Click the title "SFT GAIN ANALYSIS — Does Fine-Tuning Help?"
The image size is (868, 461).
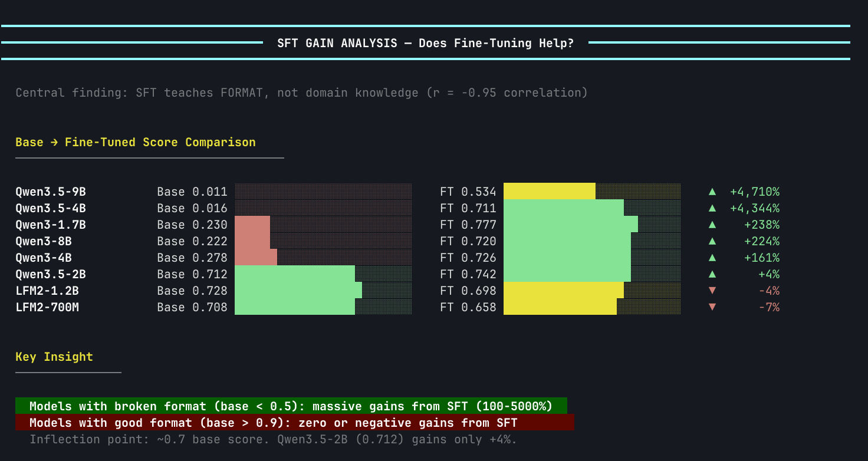pyautogui.click(x=426, y=43)
